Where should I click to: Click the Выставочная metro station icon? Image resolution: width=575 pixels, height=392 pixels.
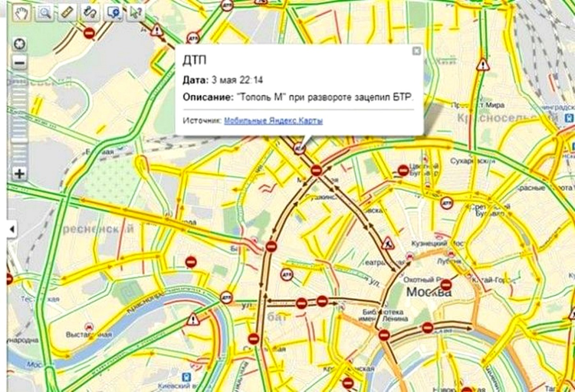pyautogui.click(x=89, y=326)
